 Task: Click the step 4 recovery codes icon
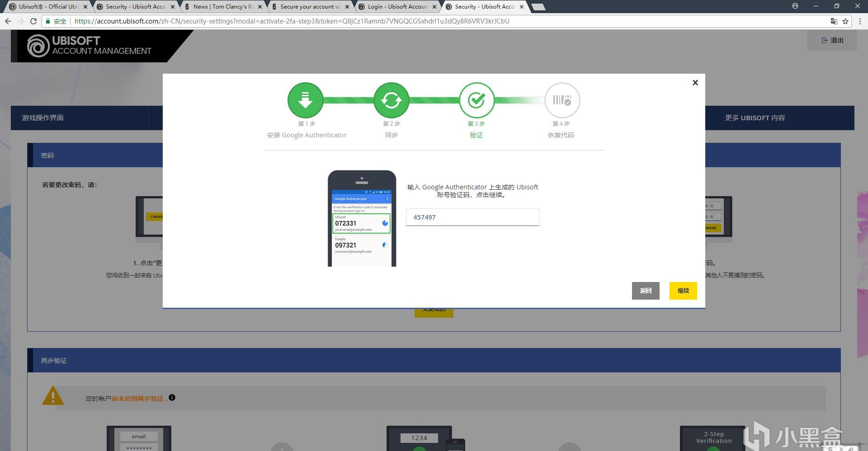tap(562, 100)
